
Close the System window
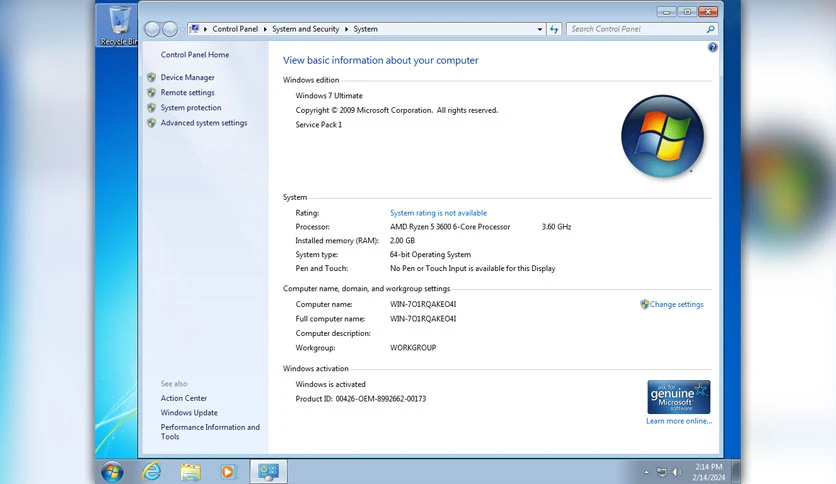[x=708, y=12]
